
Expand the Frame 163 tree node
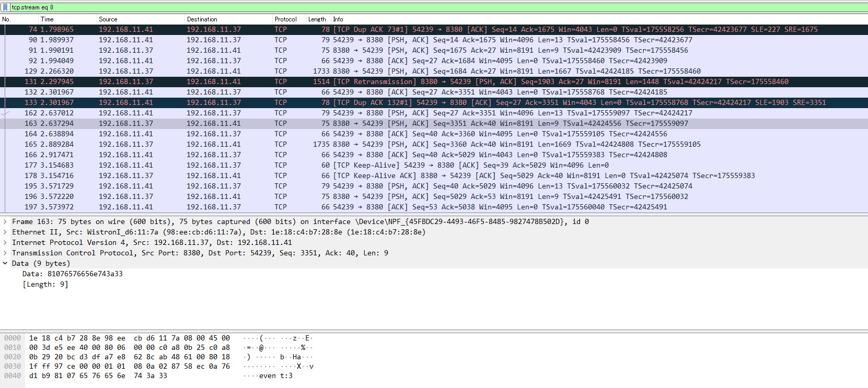[5, 221]
